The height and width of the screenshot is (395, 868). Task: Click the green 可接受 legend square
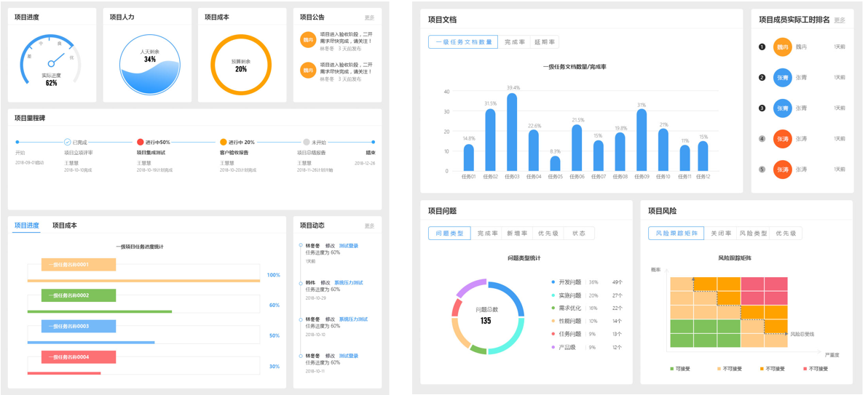(x=671, y=369)
